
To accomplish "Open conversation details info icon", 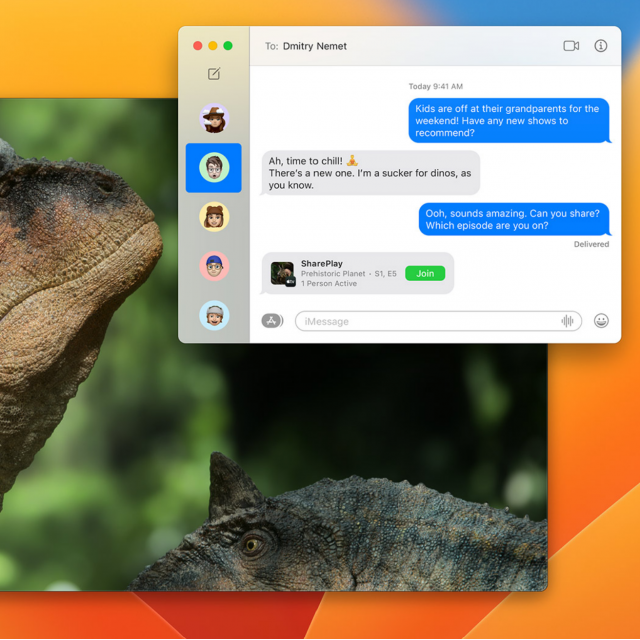I will tap(600, 46).
